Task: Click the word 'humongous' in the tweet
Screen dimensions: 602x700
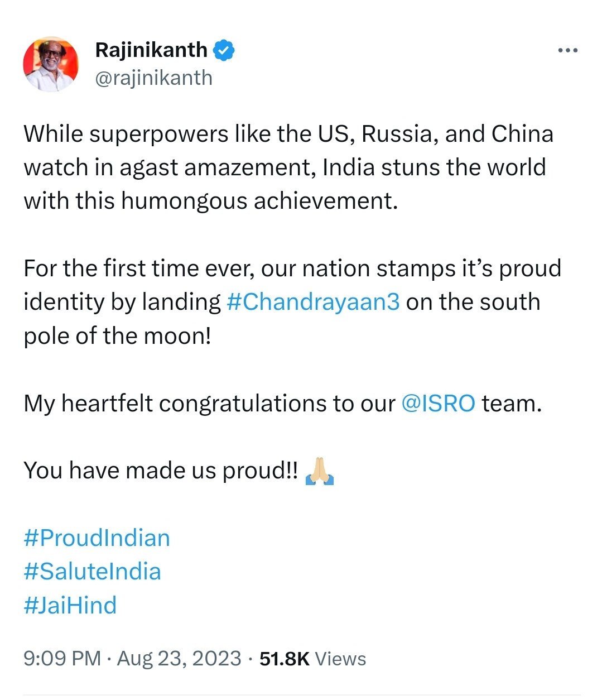Action: [184, 201]
